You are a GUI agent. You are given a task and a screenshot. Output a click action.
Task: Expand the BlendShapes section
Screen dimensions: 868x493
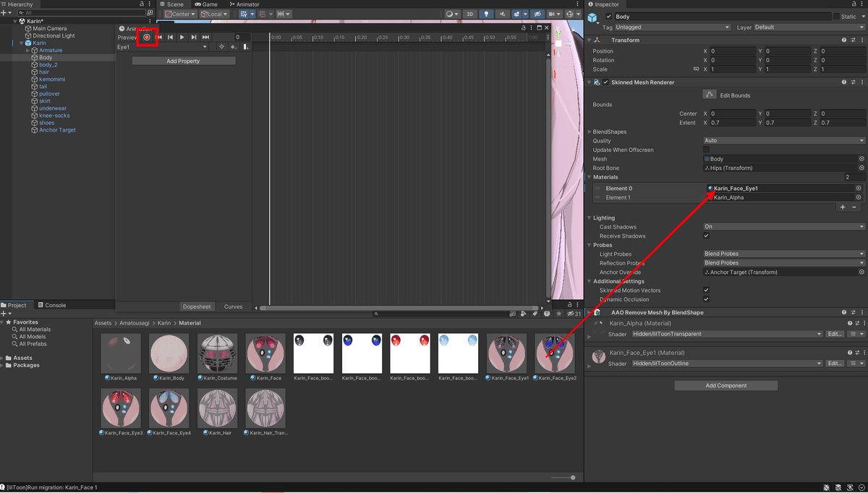pos(590,132)
